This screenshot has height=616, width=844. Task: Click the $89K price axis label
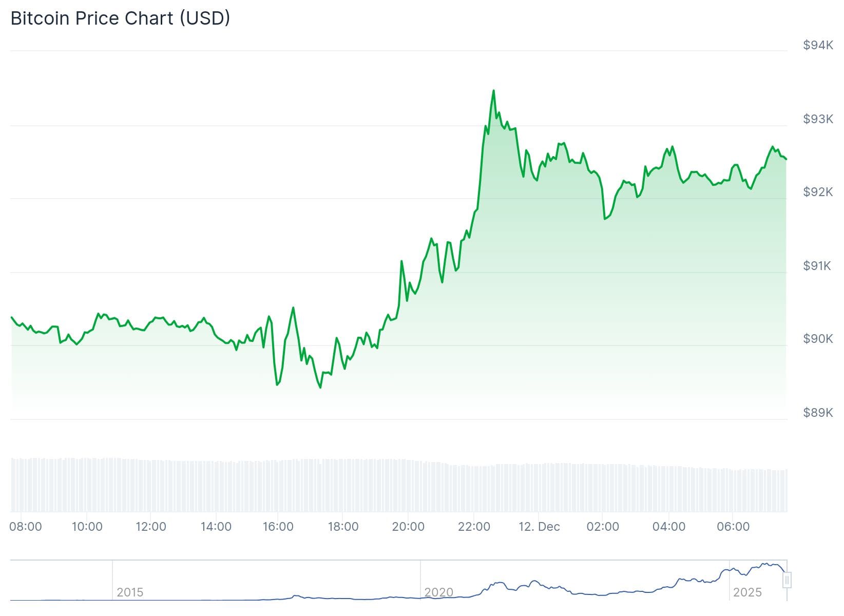pyautogui.click(x=818, y=412)
